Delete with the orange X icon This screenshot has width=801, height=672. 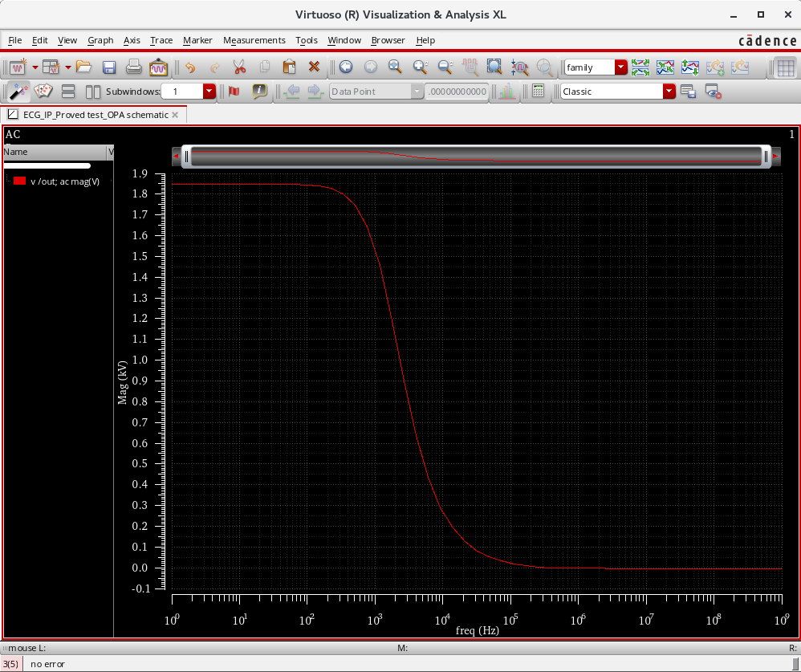click(314, 67)
